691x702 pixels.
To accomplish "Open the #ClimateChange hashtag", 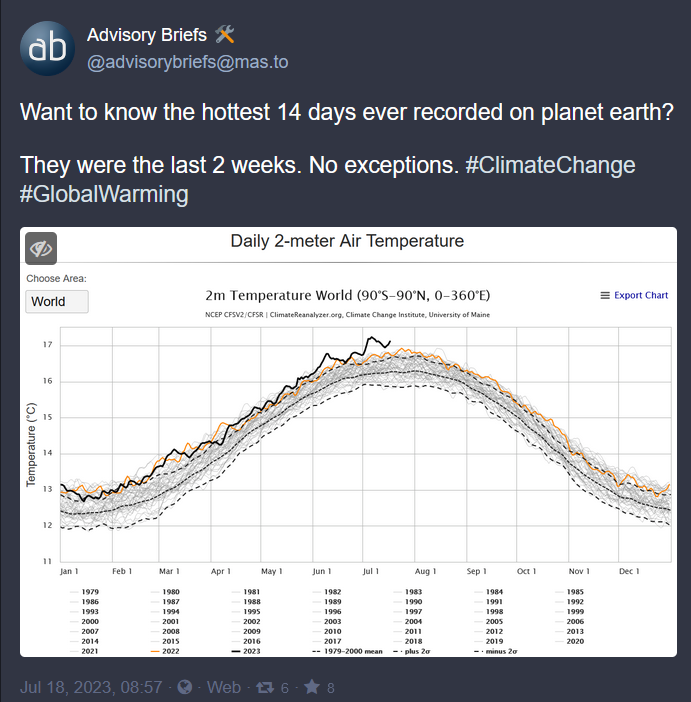I will (x=550, y=165).
